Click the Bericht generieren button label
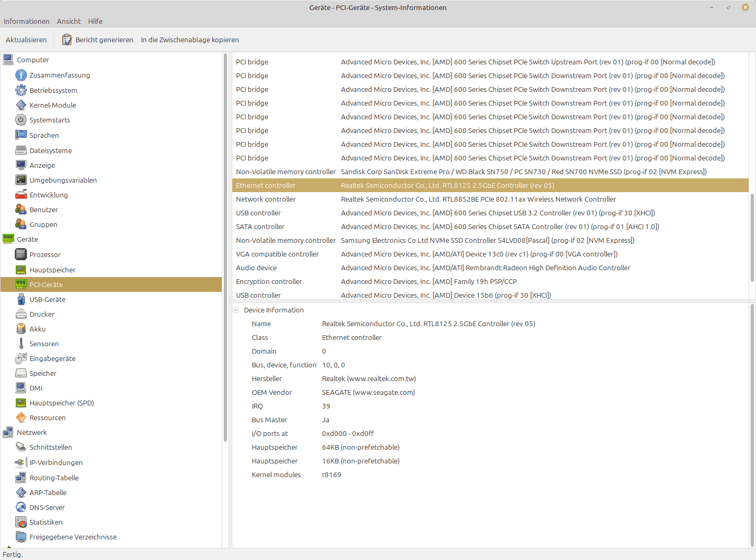The width and height of the screenshot is (756, 560). [105, 40]
